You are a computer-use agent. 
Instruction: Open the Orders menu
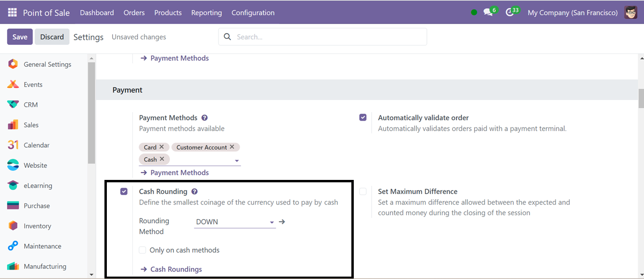134,13
